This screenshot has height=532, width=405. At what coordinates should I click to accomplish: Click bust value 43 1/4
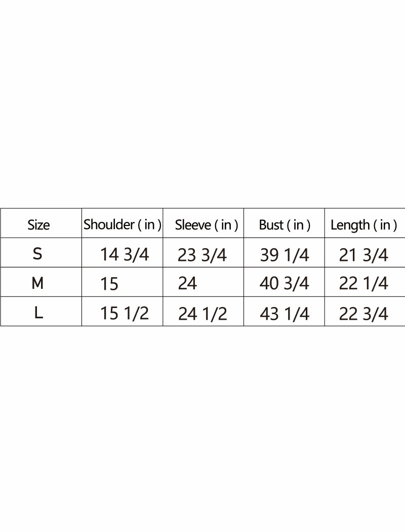point(284,314)
